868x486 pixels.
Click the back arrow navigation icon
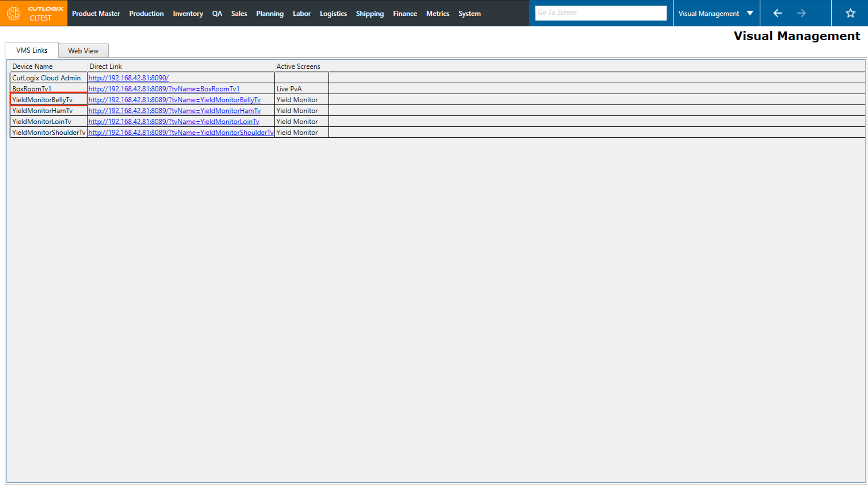point(777,13)
